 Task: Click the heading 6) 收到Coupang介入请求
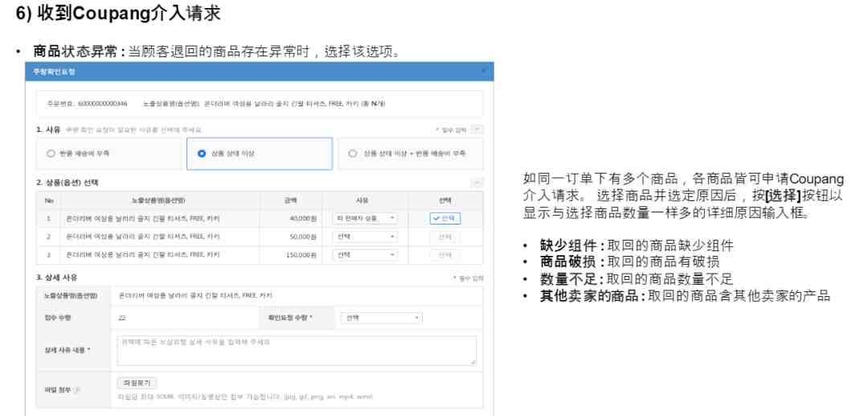click(x=118, y=14)
